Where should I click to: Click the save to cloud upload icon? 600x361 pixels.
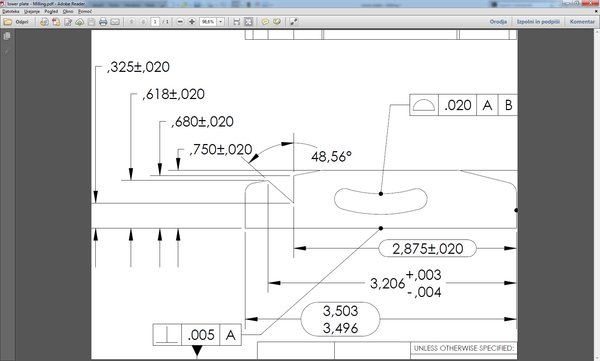79,22
